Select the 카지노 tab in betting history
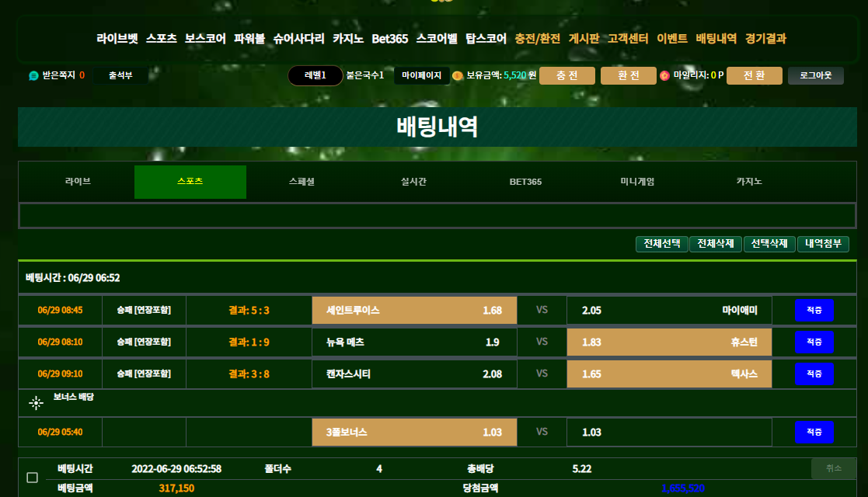The image size is (868, 497). [749, 182]
